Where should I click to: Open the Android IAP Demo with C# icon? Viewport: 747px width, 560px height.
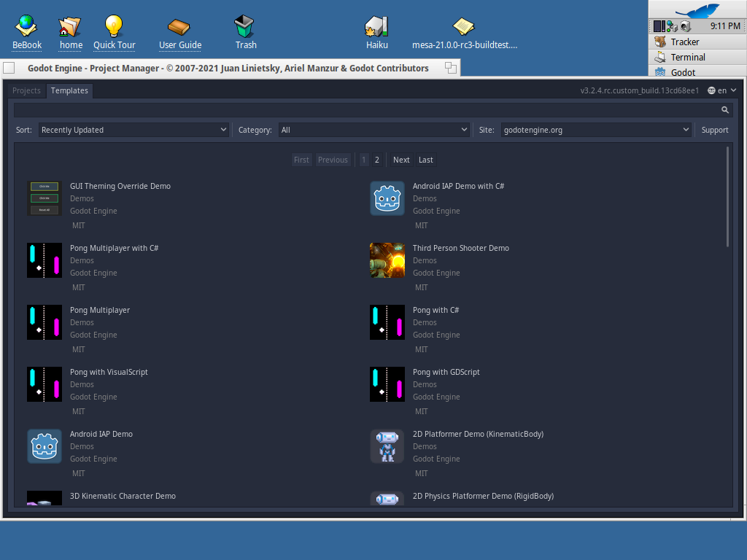[x=387, y=198]
